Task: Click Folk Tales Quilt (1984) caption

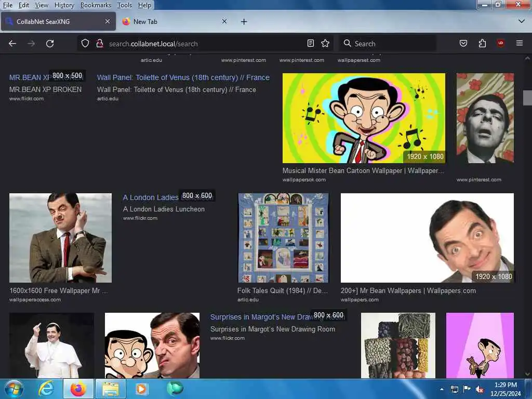Action: click(x=283, y=291)
